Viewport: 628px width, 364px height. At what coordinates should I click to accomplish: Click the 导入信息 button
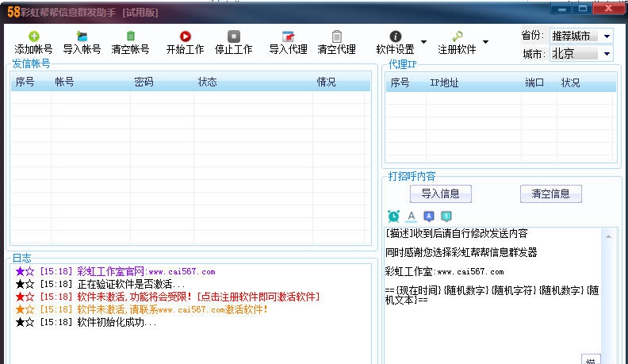(441, 193)
